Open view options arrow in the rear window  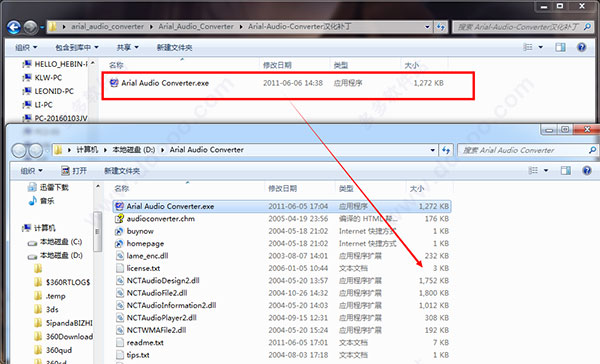540,47
